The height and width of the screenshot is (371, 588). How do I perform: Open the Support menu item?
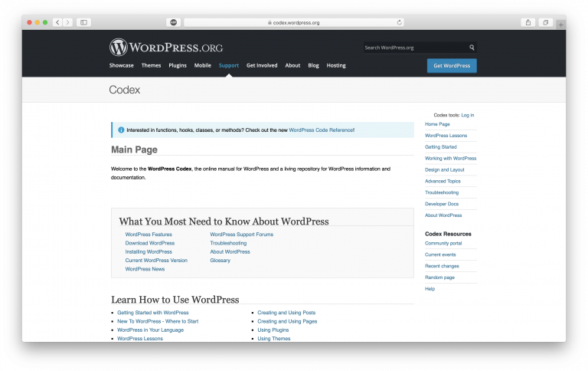click(229, 65)
